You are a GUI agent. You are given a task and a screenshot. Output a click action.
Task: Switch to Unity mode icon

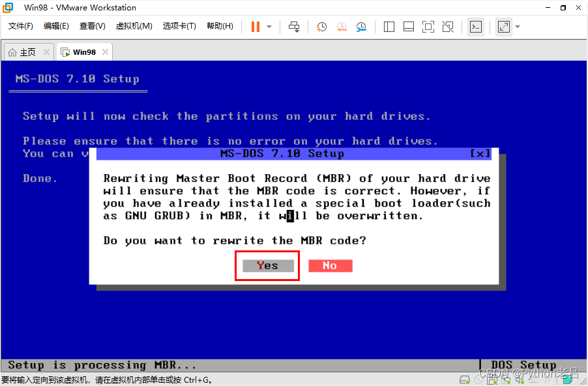tap(448, 27)
